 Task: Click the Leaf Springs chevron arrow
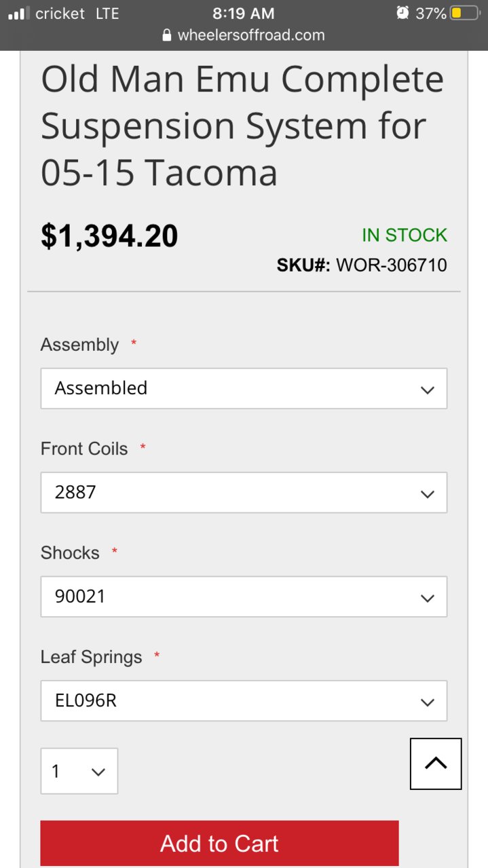(x=427, y=702)
